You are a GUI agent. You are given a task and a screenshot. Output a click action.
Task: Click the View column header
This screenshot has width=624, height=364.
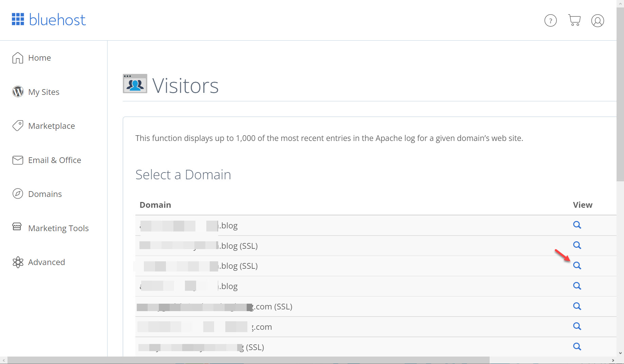(583, 205)
